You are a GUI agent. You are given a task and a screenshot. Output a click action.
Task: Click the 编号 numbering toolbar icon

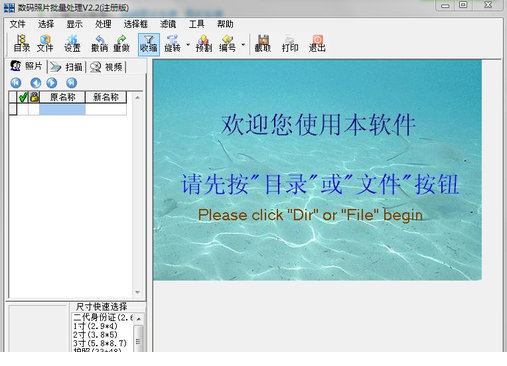click(227, 44)
